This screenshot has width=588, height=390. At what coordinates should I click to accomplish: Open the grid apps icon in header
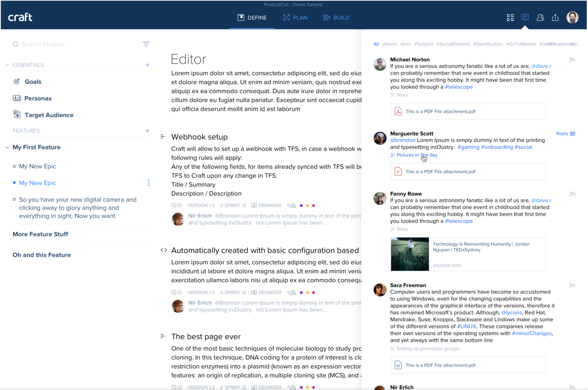[510, 18]
